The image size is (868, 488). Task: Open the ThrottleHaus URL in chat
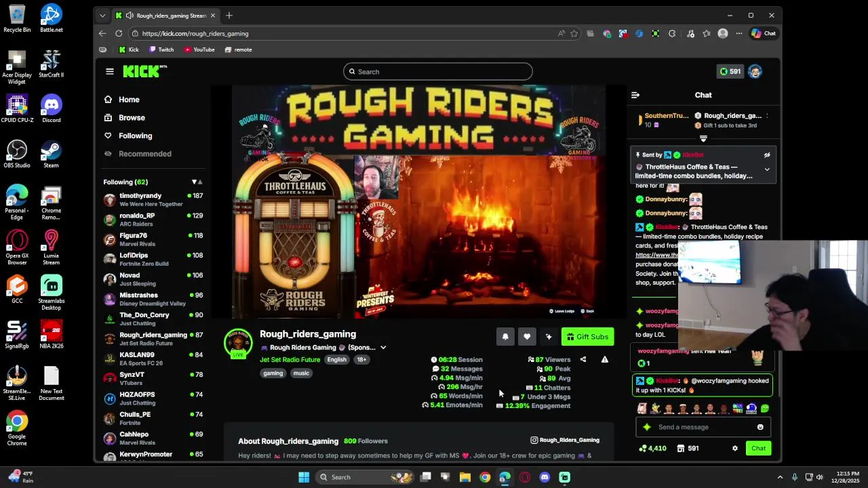click(x=656, y=256)
